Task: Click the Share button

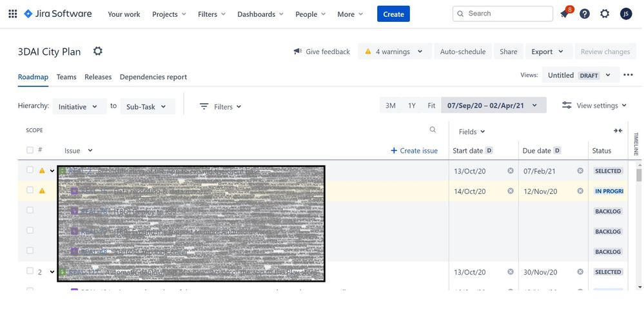Action: pos(509,52)
